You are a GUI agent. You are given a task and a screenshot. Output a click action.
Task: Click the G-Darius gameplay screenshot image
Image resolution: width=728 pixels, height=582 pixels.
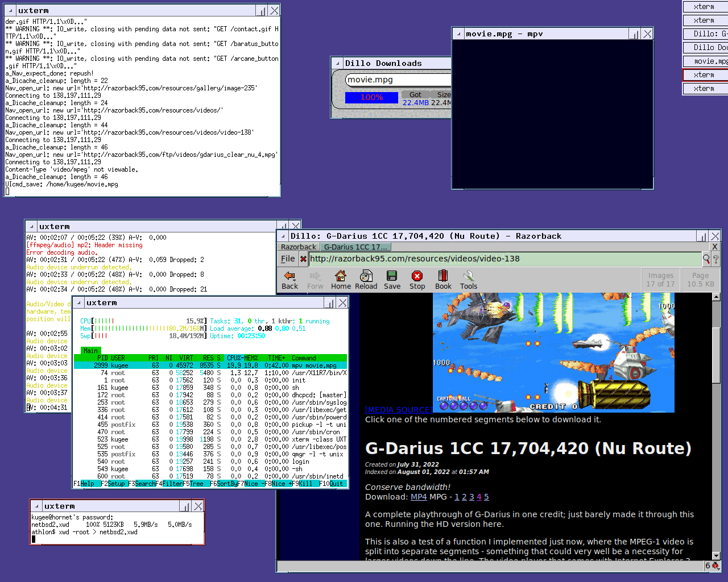point(553,352)
